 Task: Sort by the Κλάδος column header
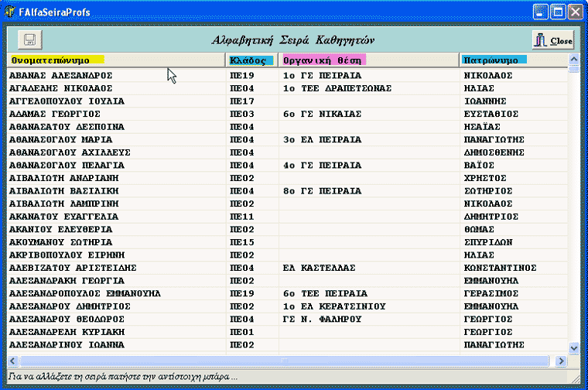pyautogui.click(x=251, y=60)
